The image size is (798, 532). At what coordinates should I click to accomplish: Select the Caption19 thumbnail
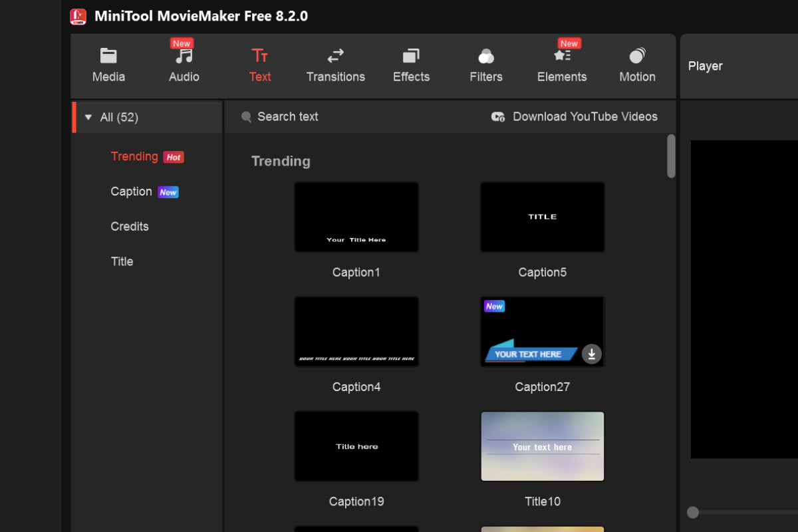coord(356,446)
